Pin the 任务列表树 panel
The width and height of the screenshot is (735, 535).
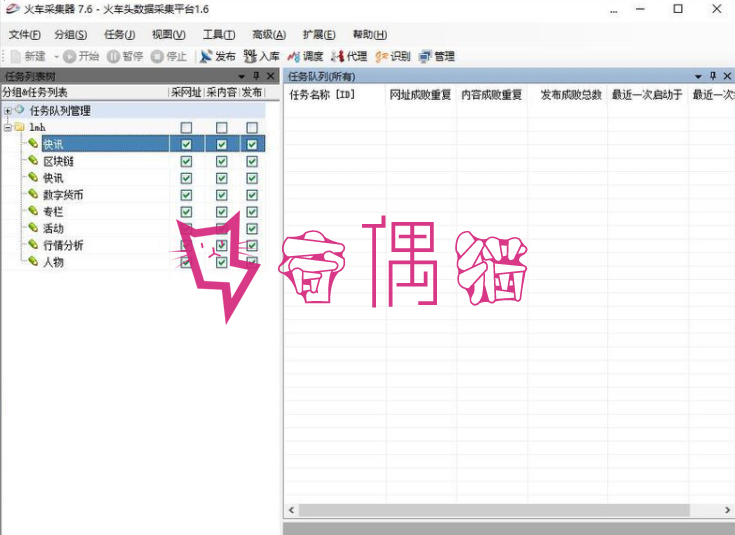256,76
